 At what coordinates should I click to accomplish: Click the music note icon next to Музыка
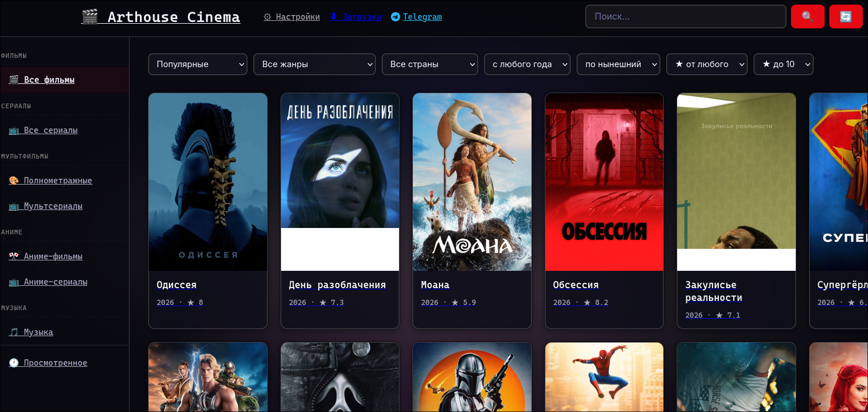coord(14,332)
